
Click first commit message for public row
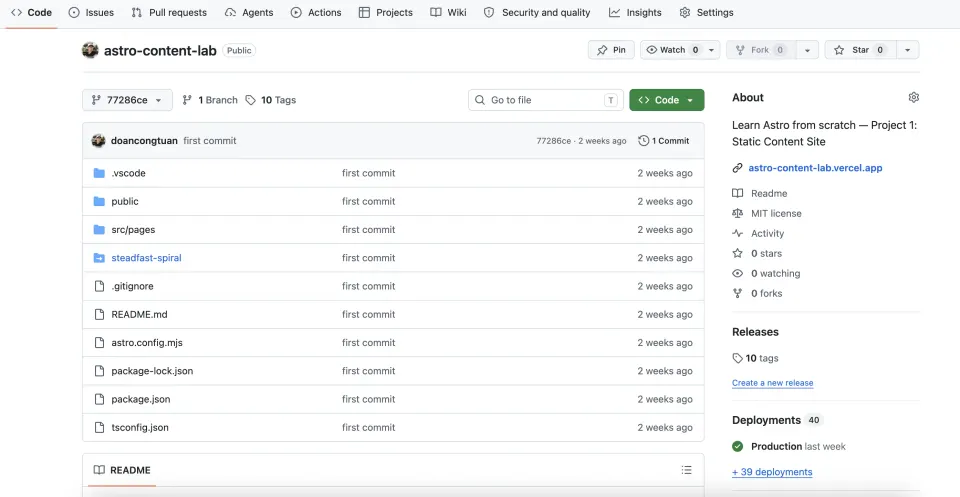pyautogui.click(x=369, y=201)
